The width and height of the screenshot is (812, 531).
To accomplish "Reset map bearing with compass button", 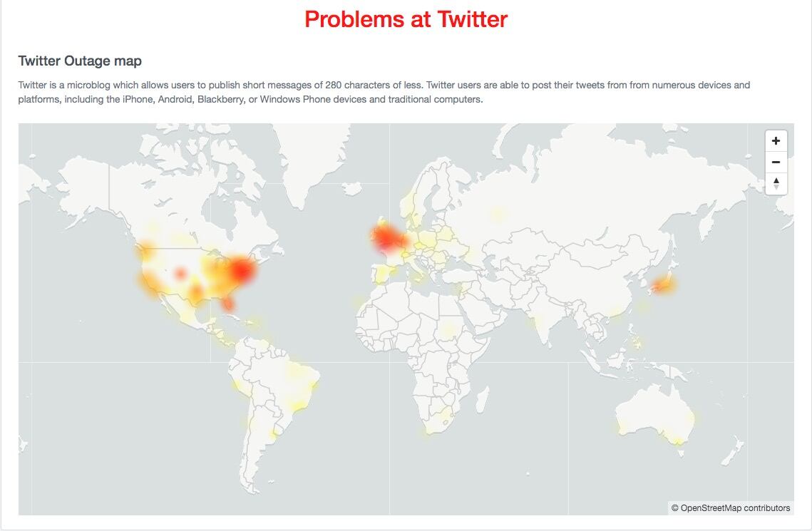I will pos(776,183).
